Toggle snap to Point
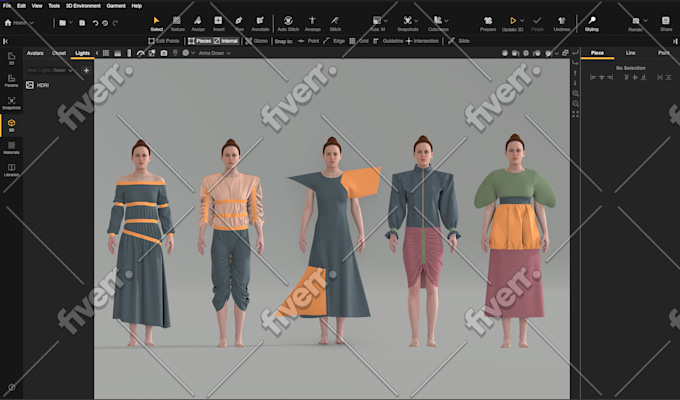 (308, 41)
